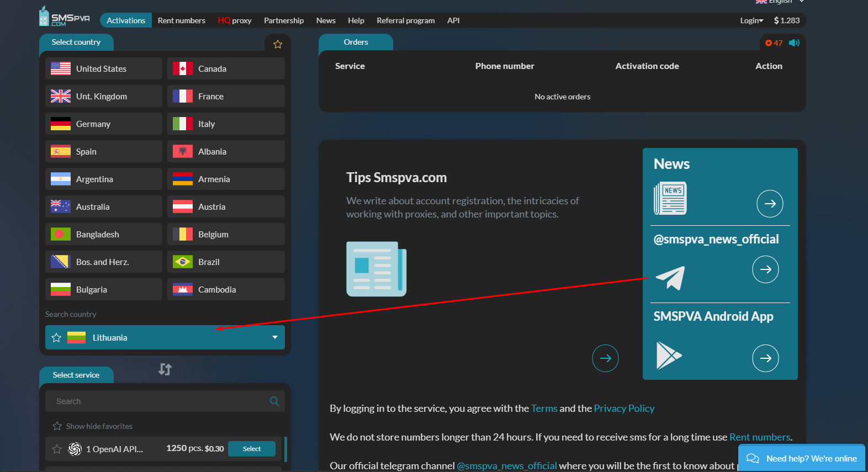This screenshot has width=868, height=472.
Task: Click the Canada flag icon
Action: coord(183,68)
